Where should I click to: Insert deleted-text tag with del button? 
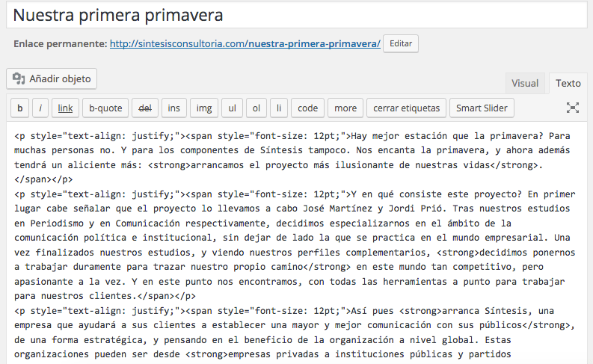click(145, 108)
